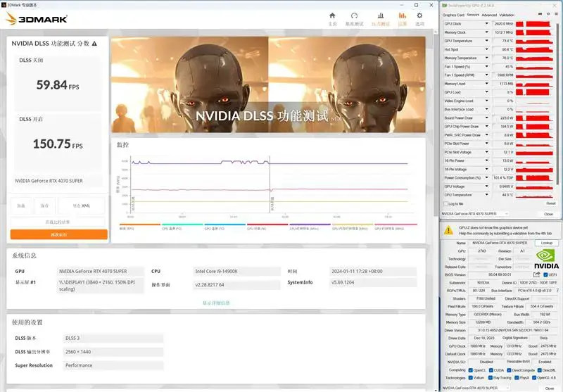The width and height of the screenshot is (563, 392).
Task: Click the vertical marker line in the monitoring chart
Action: (270, 184)
